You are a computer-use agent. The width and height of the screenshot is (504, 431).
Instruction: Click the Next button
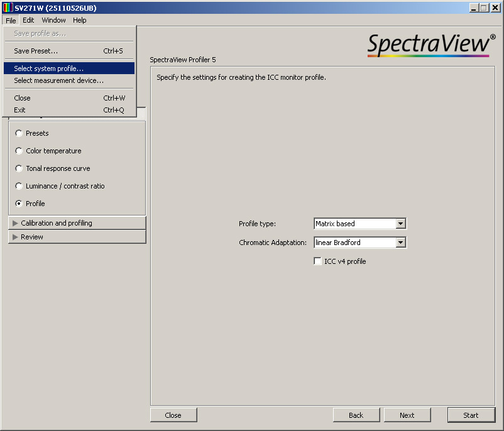[x=407, y=415]
